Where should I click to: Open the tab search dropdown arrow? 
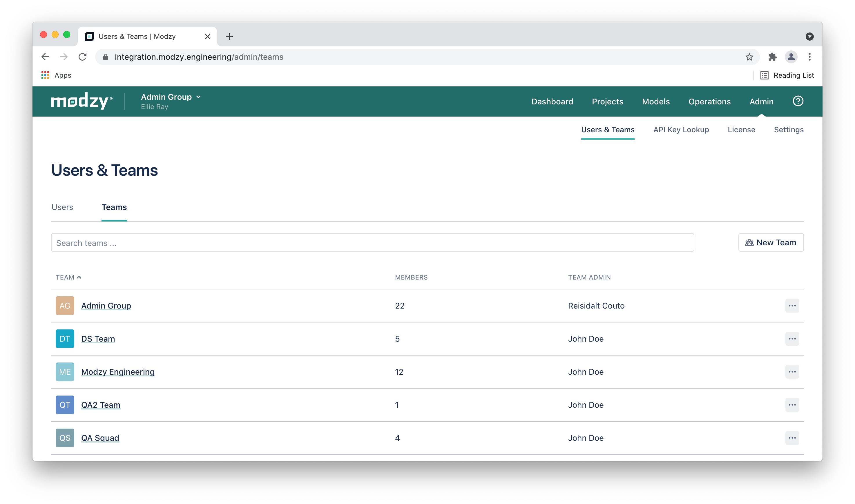coord(809,36)
